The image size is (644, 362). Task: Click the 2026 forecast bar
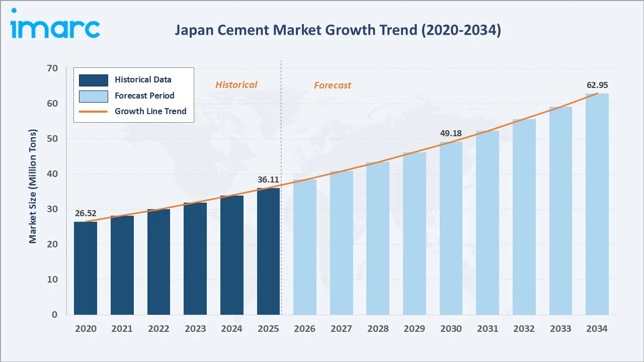(x=305, y=247)
